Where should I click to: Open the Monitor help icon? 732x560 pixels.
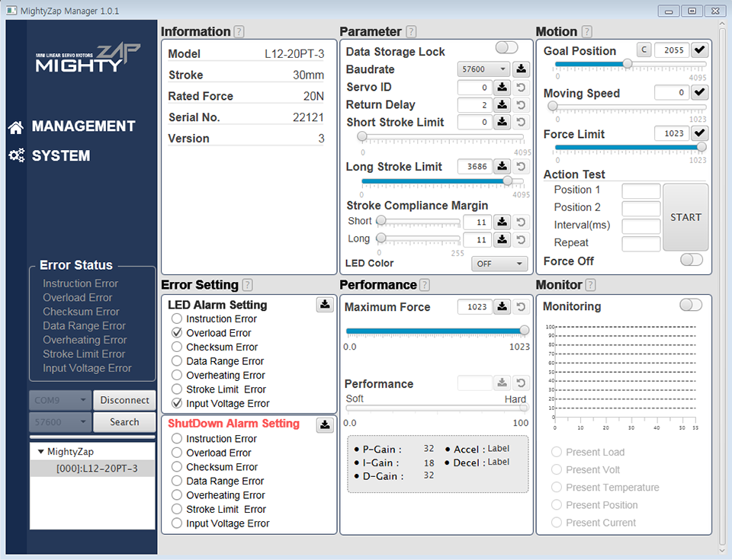tap(590, 285)
